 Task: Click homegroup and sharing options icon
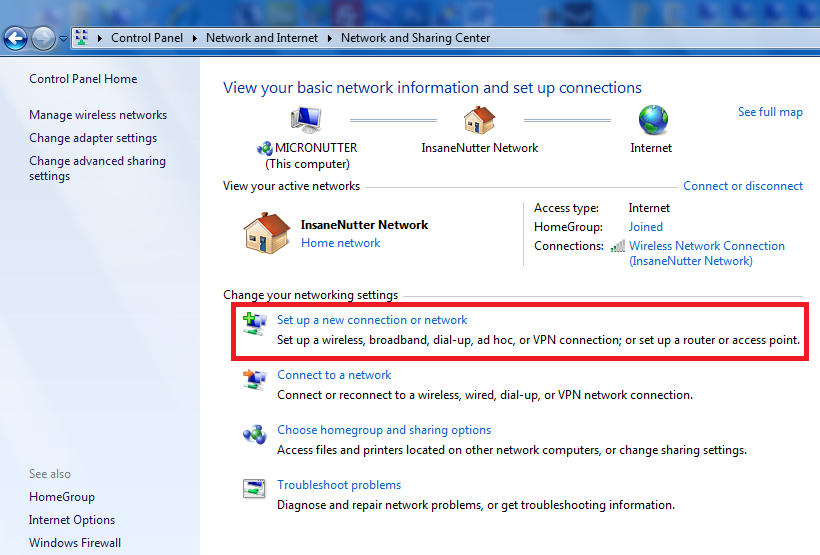point(255,434)
